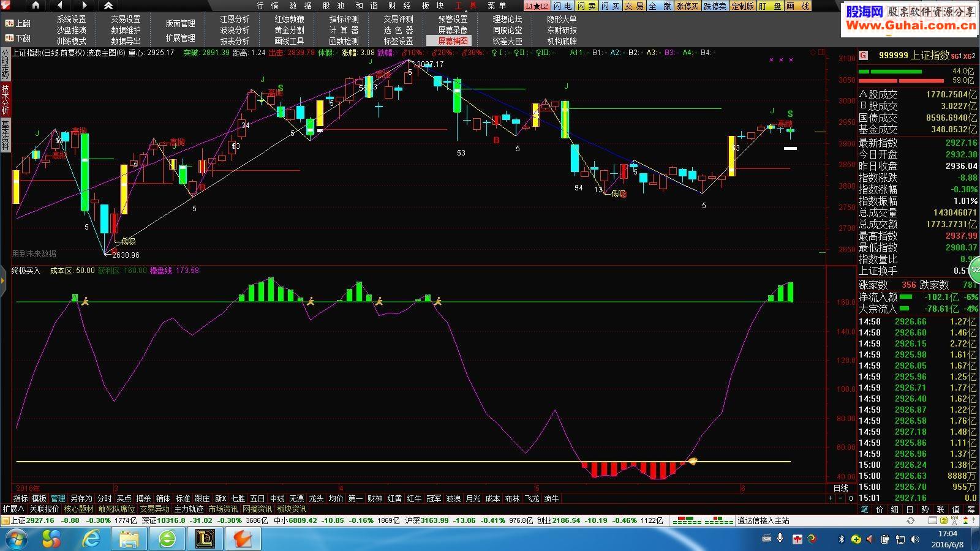
Task: Click the 下翻 page-down button
Action: 18,38
